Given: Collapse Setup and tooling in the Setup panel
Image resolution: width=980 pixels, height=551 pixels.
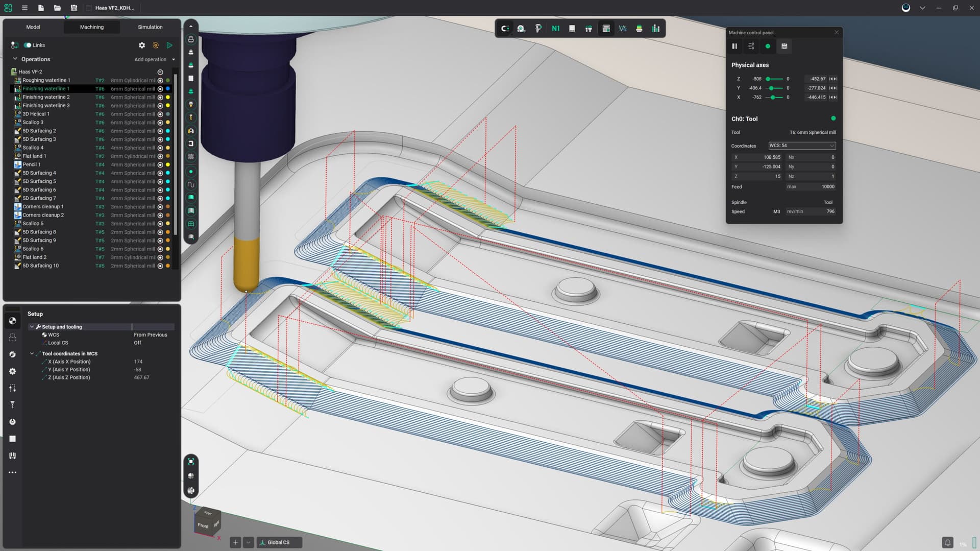Looking at the screenshot, I should [32, 327].
